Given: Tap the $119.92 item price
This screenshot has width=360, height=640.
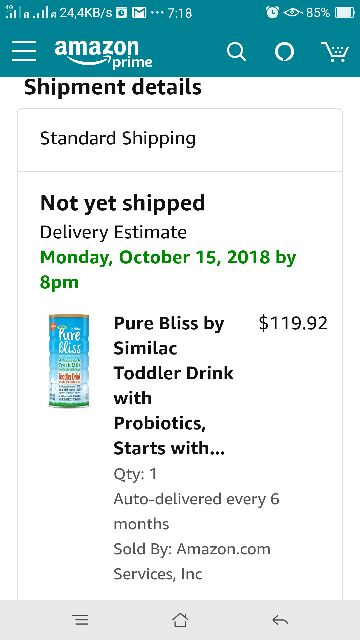Looking at the screenshot, I should (x=293, y=324).
